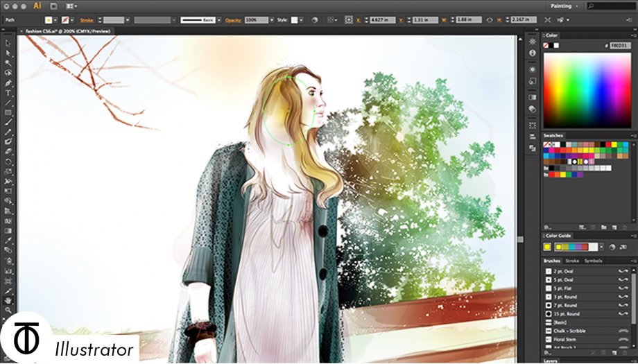Select the Pencil tool
Screen dimensions: 638x364
(x=8, y=132)
